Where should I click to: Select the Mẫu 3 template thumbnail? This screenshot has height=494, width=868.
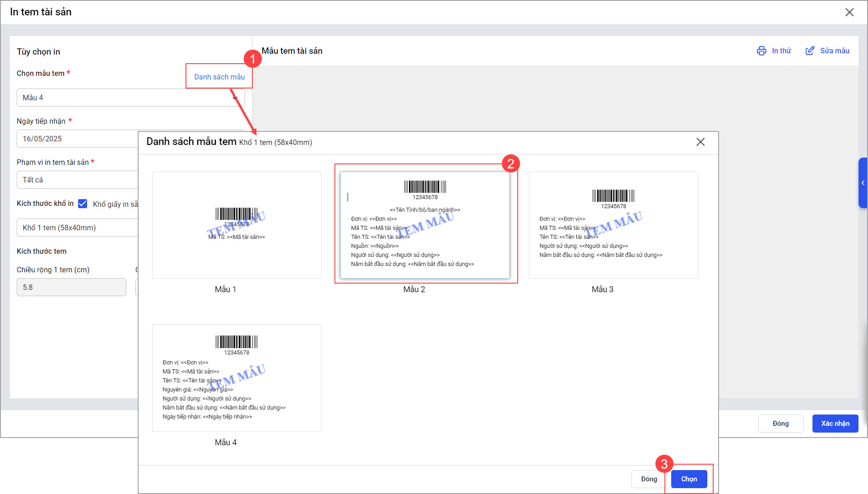pyautogui.click(x=613, y=225)
